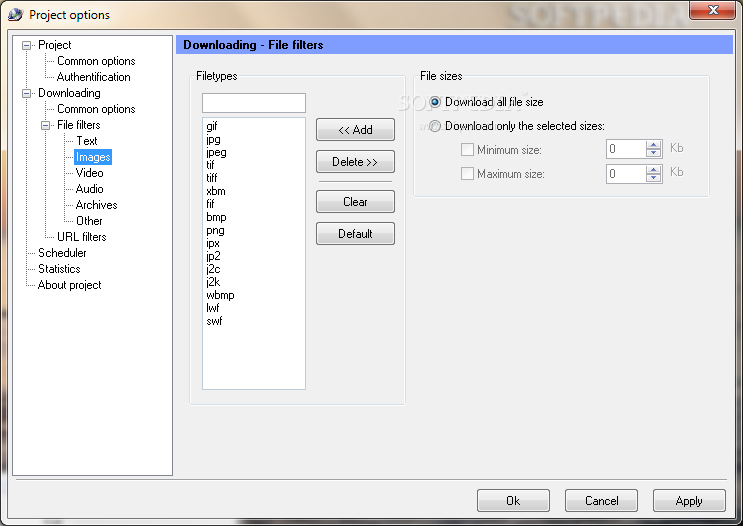Select swf in filetypes list

point(214,321)
